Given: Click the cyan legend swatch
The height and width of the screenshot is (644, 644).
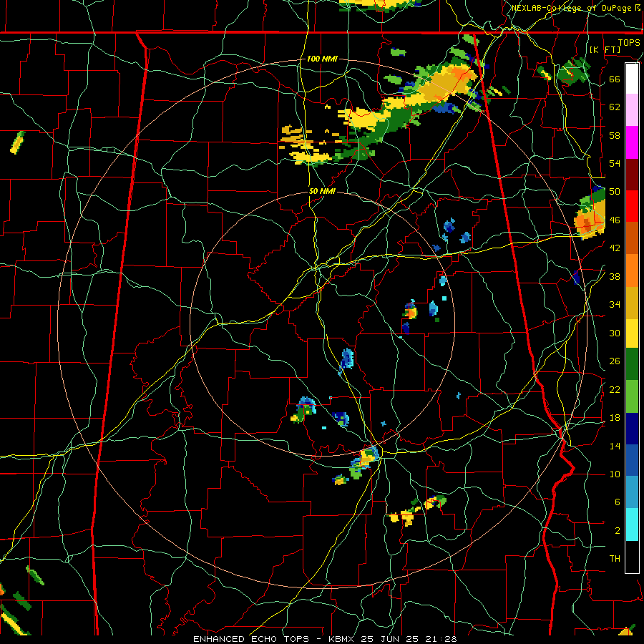Looking at the screenshot, I should click(x=632, y=525).
